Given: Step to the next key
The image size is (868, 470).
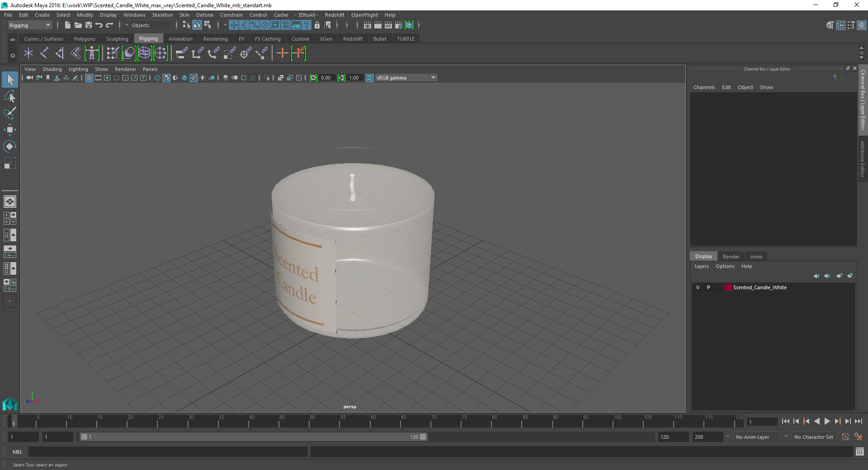Looking at the screenshot, I should 837,421.
